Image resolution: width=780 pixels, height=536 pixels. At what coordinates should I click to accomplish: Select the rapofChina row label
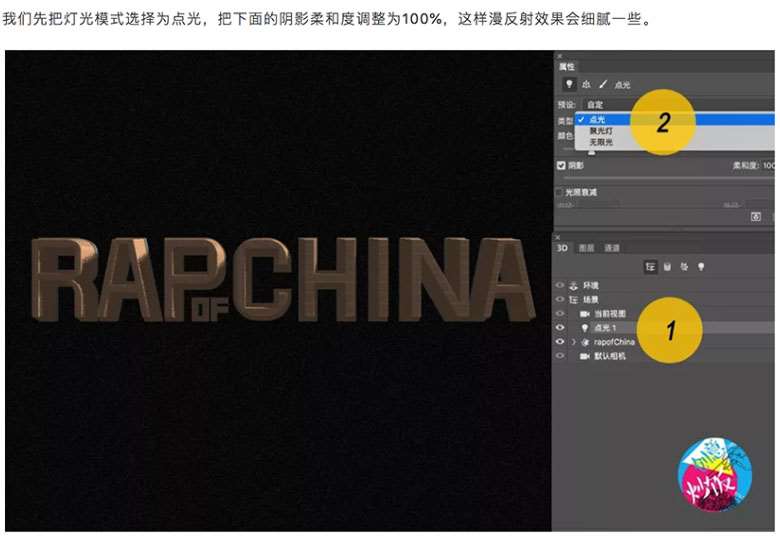pyautogui.click(x=614, y=342)
